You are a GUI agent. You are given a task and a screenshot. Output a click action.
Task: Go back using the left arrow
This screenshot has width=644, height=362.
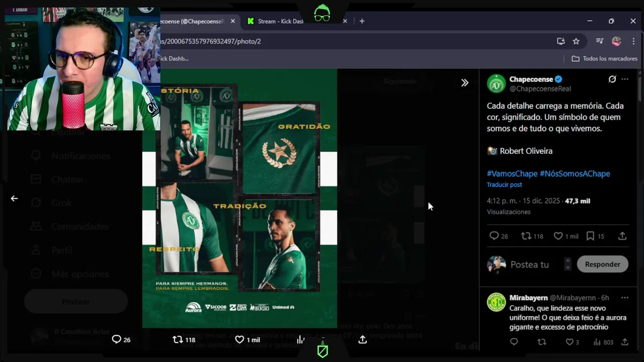pos(14,199)
